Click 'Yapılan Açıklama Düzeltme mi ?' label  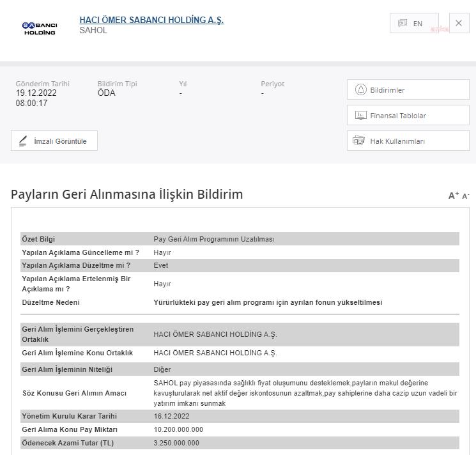[x=76, y=265]
